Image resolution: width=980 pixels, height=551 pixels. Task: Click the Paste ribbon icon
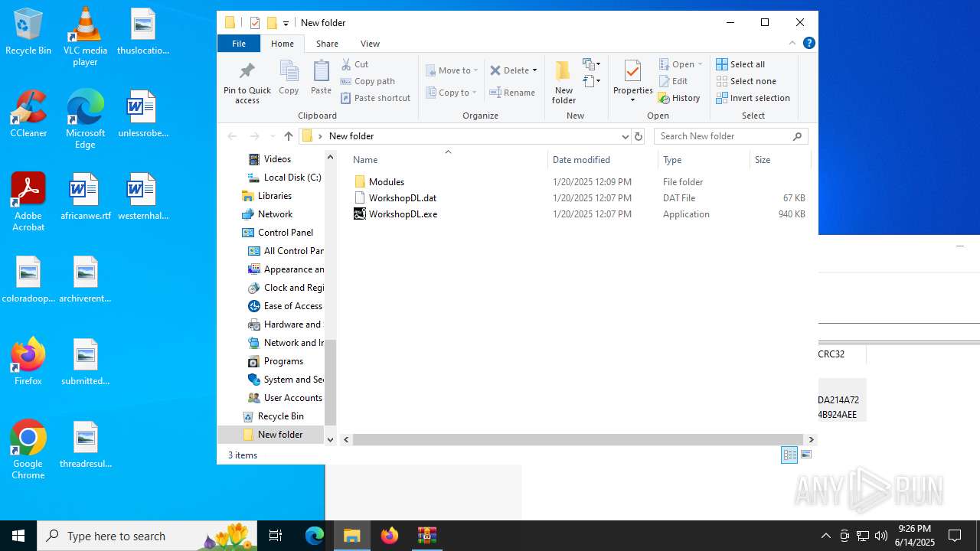(x=321, y=78)
